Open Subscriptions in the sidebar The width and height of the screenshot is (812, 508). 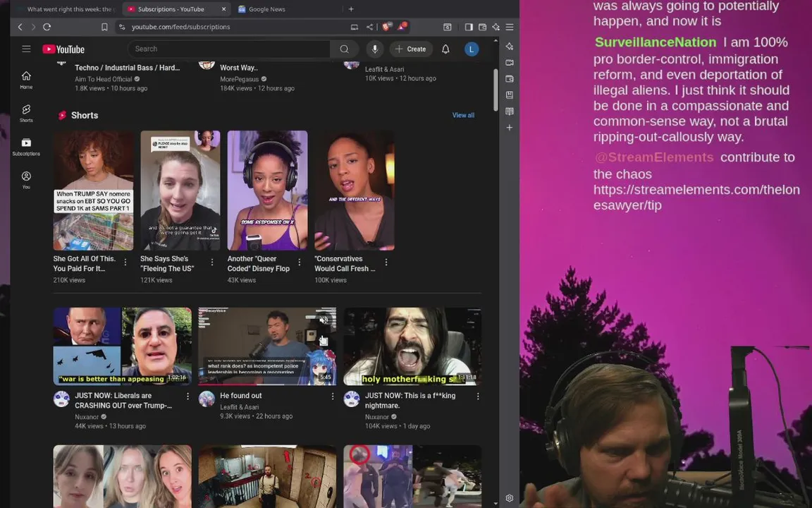tap(26, 147)
